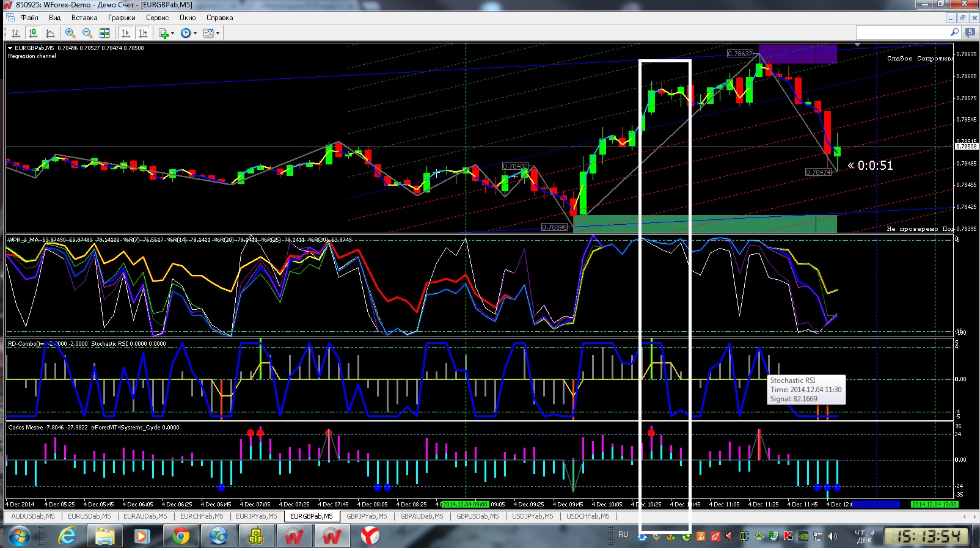Switch to the EURUSDab,M5 chart tab
Screen dimensions: 980x551
[x=89, y=516]
